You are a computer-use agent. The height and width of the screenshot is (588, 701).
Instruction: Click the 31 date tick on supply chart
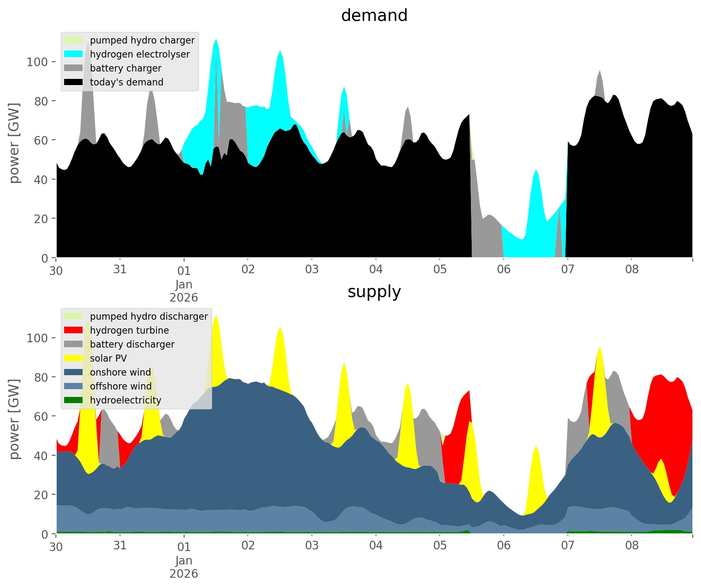pos(120,546)
